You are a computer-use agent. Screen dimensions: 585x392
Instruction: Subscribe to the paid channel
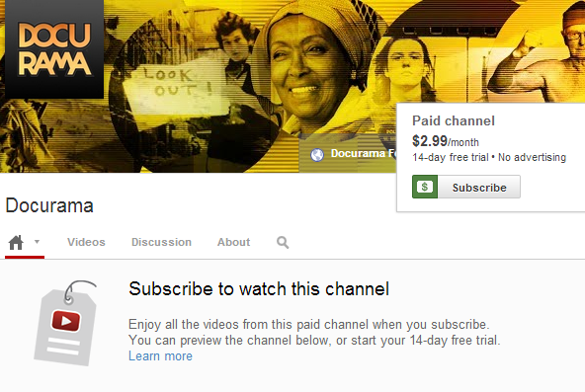tap(479, 187)
